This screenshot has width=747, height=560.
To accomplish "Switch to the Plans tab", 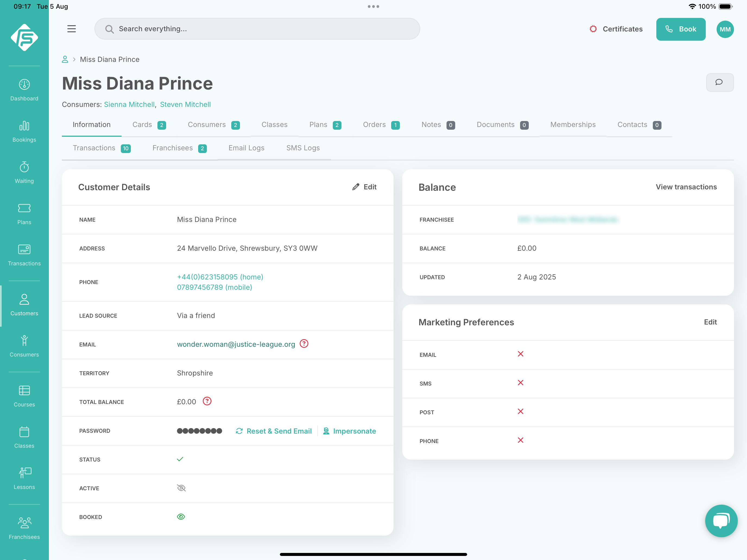I will coord(325,125).
